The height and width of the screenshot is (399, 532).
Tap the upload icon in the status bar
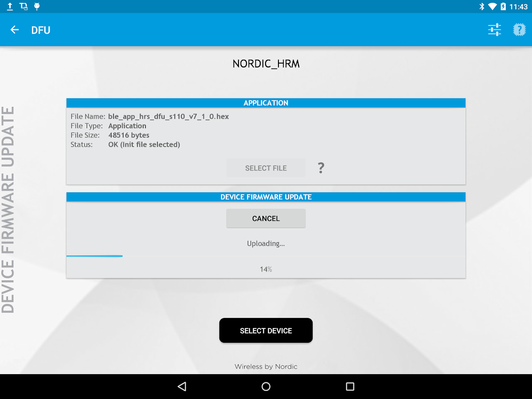9,6
